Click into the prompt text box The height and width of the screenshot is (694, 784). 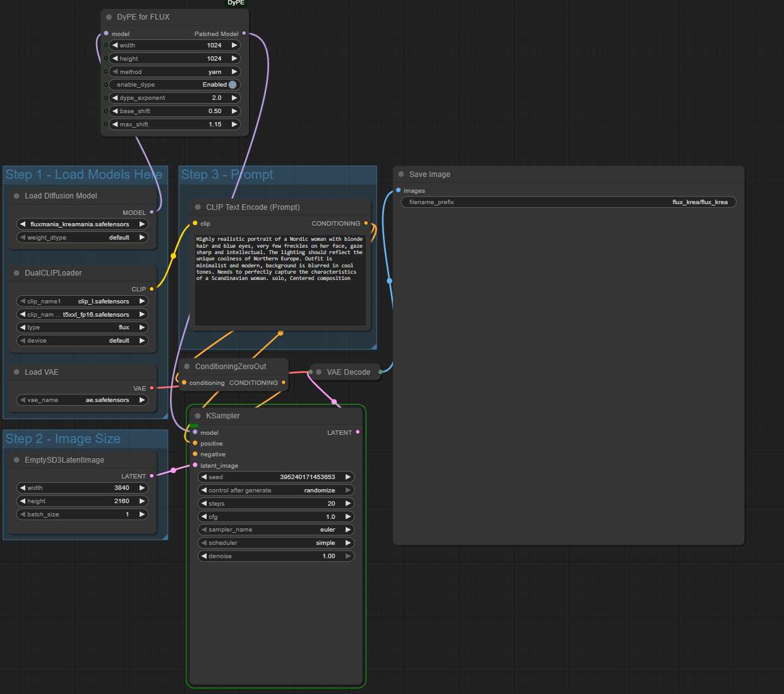[x=280, y=297]
